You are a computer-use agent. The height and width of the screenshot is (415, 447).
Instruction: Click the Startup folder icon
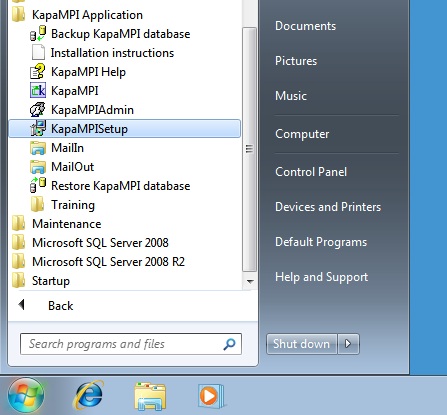click(18, 281)
